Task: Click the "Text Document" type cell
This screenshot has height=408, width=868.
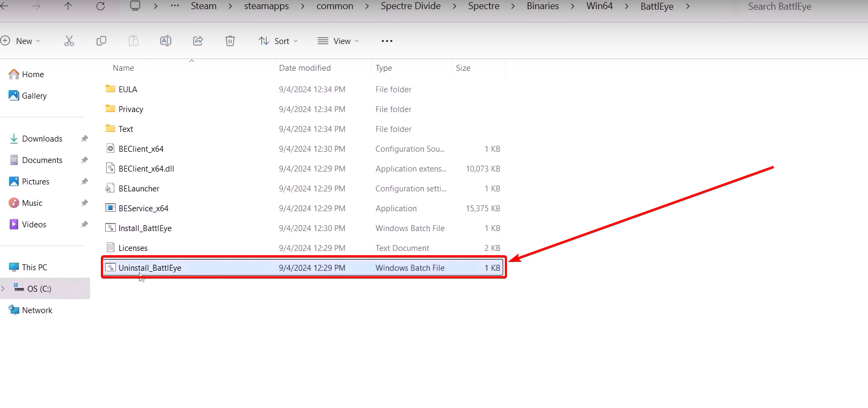Action: [402, 248]
